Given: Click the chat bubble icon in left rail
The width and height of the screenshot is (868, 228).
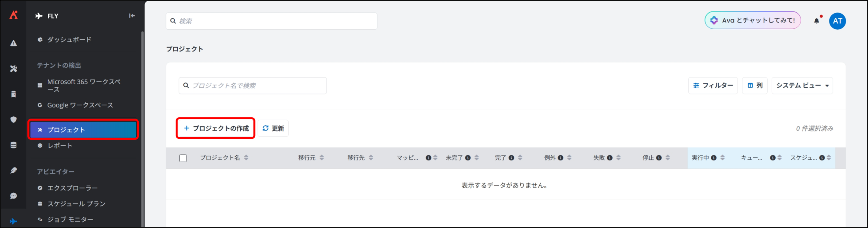Looking at the screenshot, I should pos(14,196).
